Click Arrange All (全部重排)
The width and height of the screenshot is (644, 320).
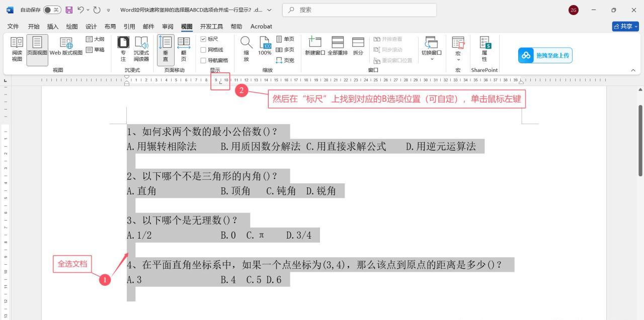(338, 46)
